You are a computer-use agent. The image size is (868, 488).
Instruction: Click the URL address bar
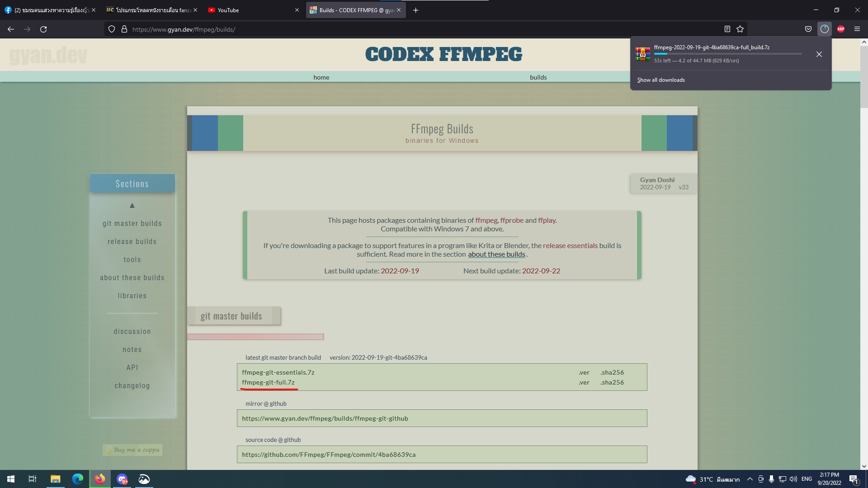tap(425, 29)
